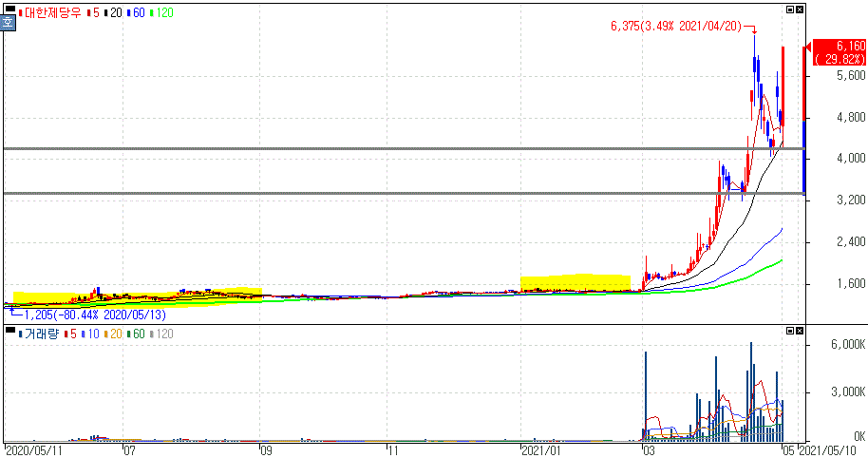The width and height of the screenshot is (868, 458).
Task: Click the 2,400 price axis label
Action: (851, 241)
